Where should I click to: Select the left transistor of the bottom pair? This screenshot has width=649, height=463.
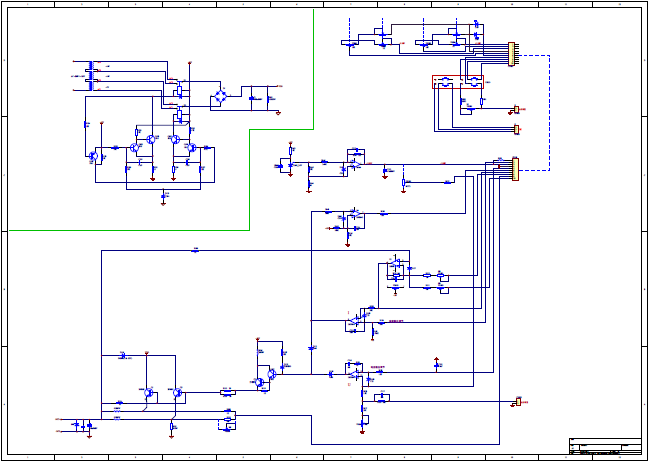149,392
